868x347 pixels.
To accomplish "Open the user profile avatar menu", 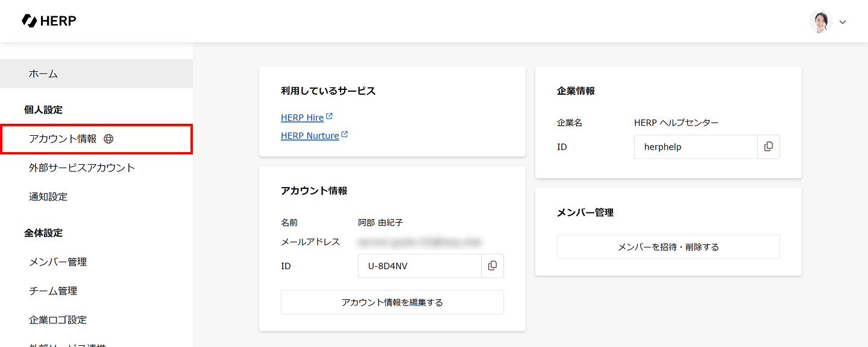I will (820, 22).
